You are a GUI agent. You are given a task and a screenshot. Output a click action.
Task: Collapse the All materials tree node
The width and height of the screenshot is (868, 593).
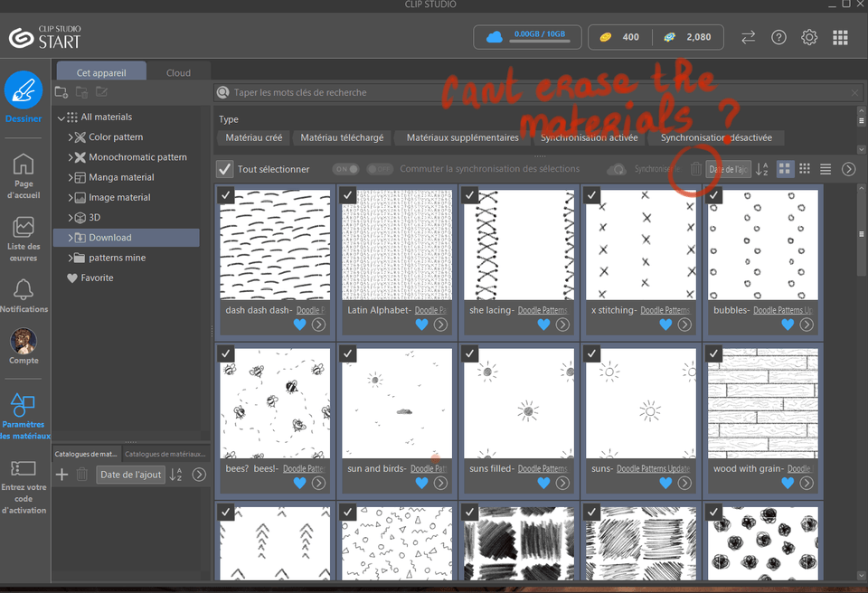61,118
